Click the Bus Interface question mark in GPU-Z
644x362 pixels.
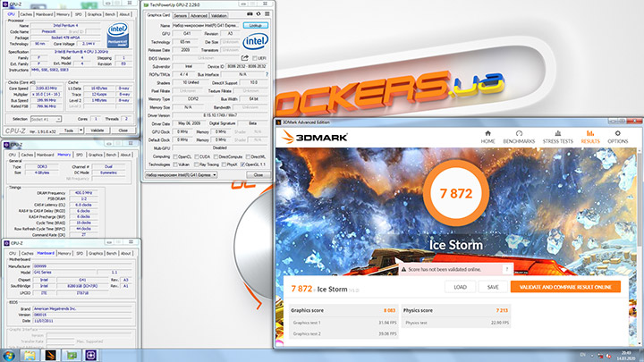coord(267,75)
